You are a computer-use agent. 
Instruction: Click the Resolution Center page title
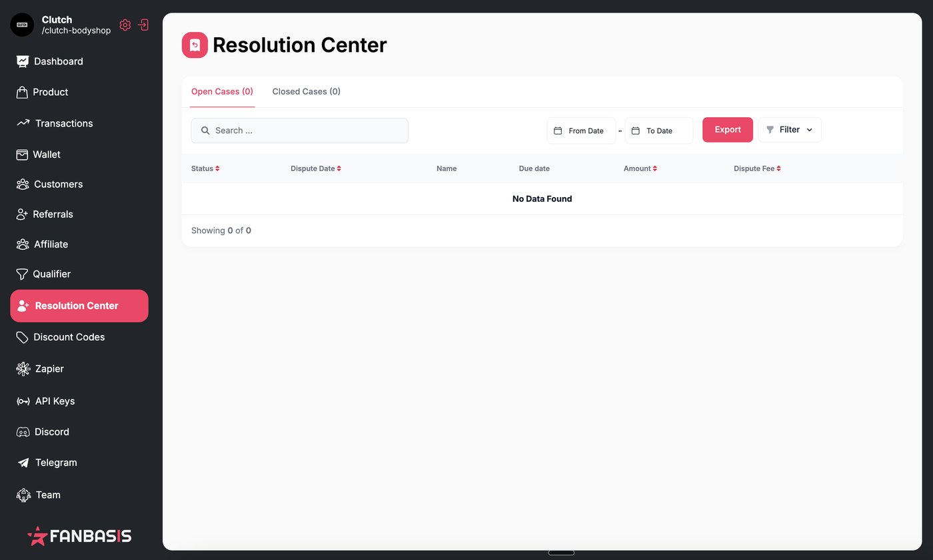coord(300,45)
